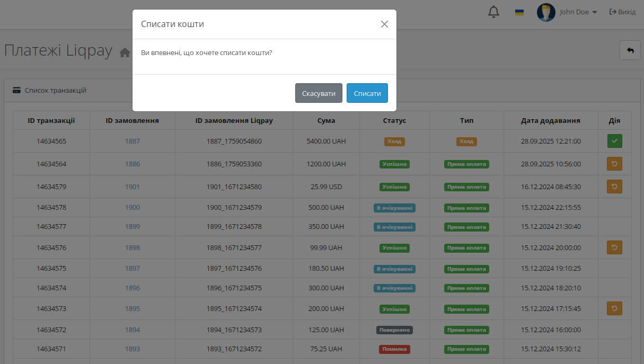Refund transaction 14634573 via orange icon
This screenshot has height=364, width=644.
614,308
